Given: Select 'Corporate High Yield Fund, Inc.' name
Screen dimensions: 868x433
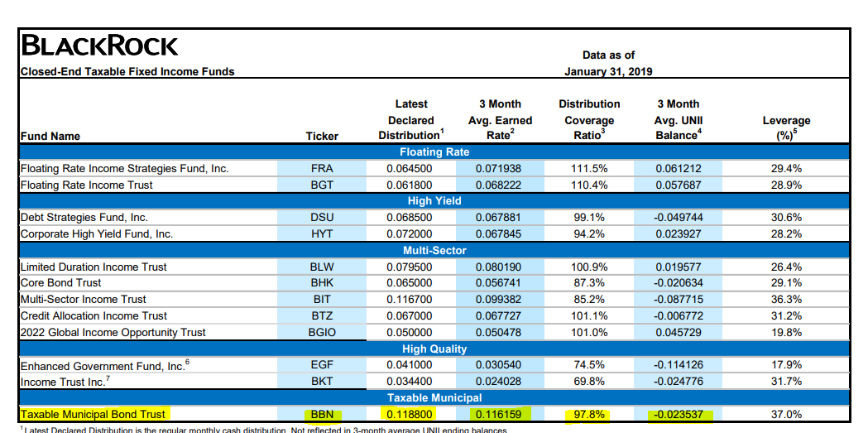Looking at the screenshot, I should pyautogui.click(x=97, y=234).
